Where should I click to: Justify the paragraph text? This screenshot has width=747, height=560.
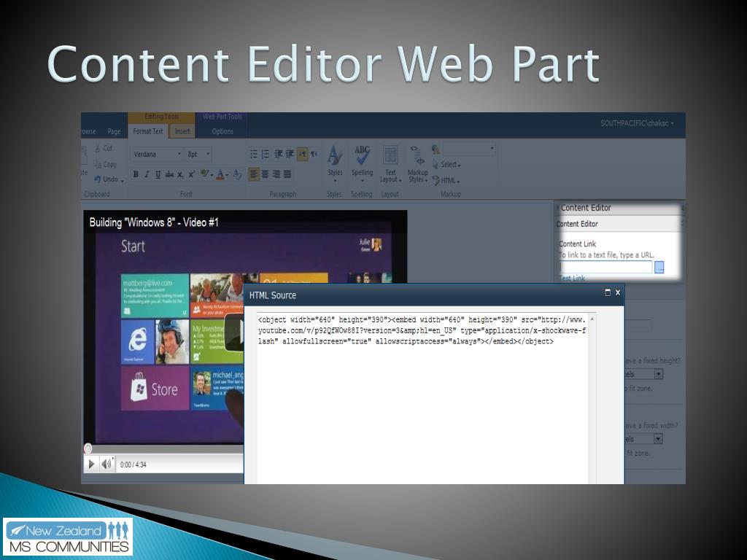pos(287,174)
